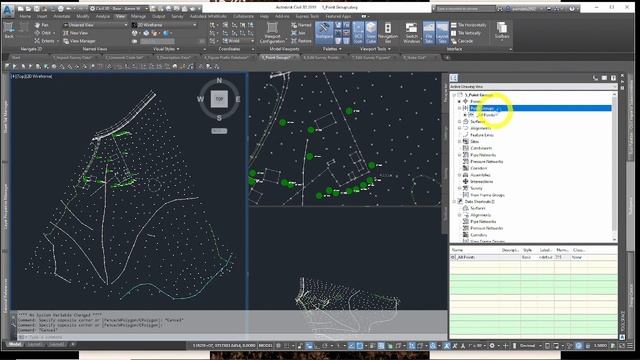Select _All Points under Point Groups
The image size is (640, 360).
tap(487, 115)
